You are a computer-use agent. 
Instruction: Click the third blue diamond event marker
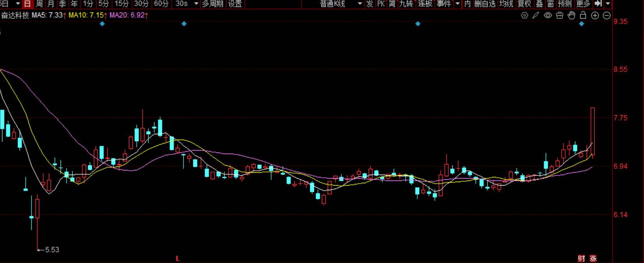click(x=418, y=24)
